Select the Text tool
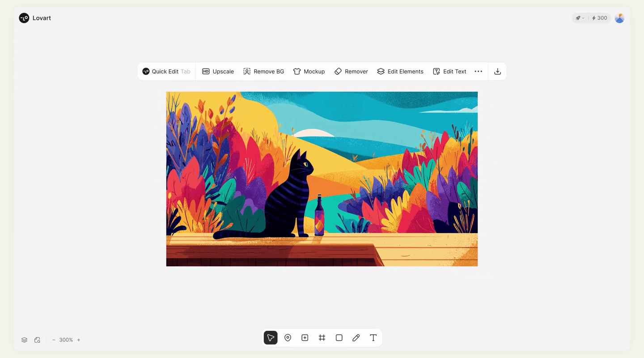The image size is (644, 358). pos(373,338)
